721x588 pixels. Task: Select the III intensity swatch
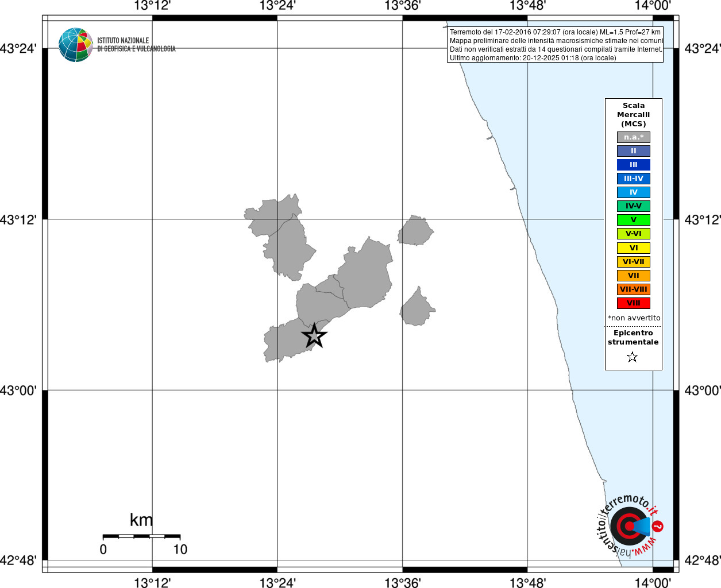(x=634, y=165)
